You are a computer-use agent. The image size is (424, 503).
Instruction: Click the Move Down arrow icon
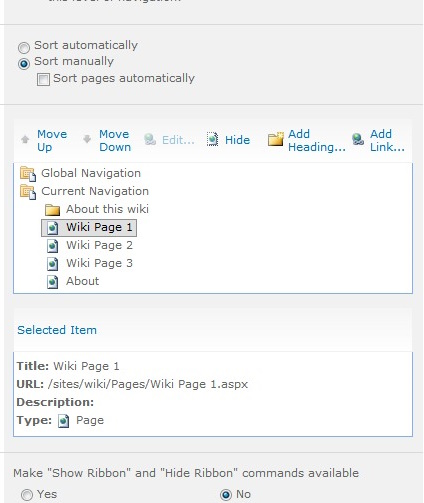pos(87,139)
